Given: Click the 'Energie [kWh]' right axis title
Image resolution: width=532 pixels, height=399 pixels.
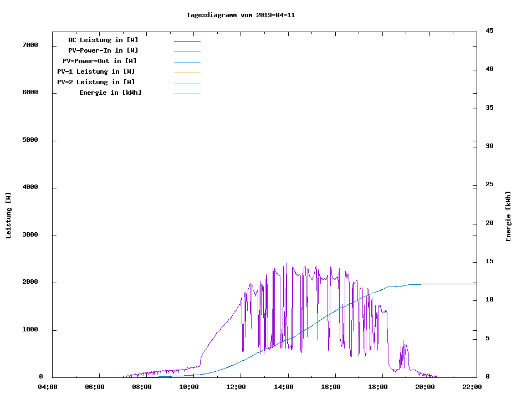Looking at the screenshot, I should click(508, 216).
